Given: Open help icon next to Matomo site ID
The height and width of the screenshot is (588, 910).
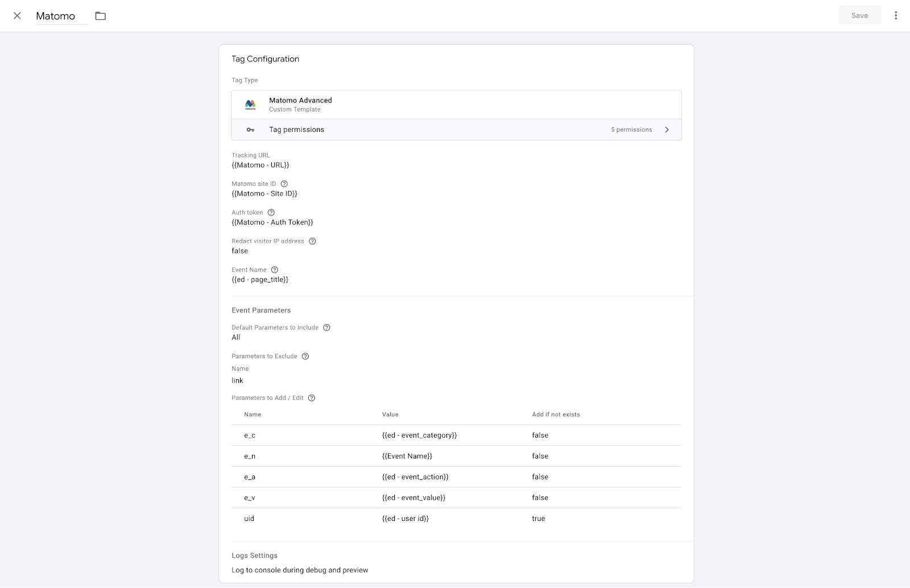Looking at the screenshot, I should coord(284,184).
